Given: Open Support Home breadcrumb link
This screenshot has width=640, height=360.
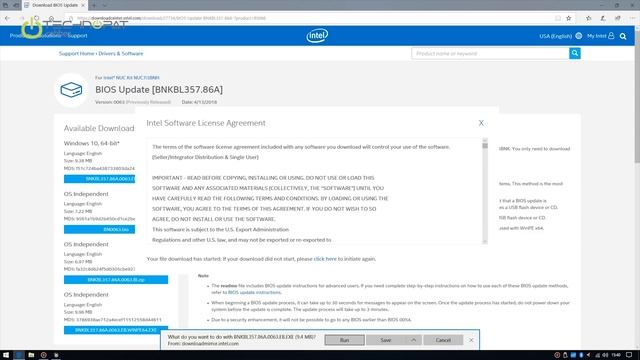Looking at the screenshot, I should pos(76,53).
